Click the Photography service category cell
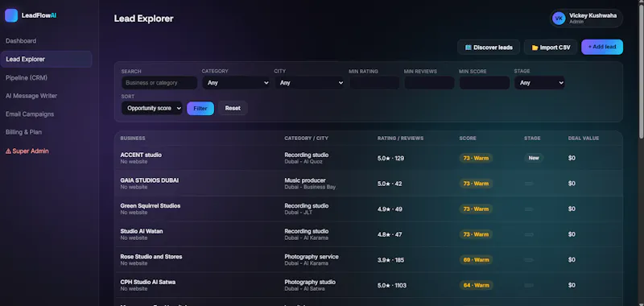Viewport: 644px width, 306px height. click(312, 257)
